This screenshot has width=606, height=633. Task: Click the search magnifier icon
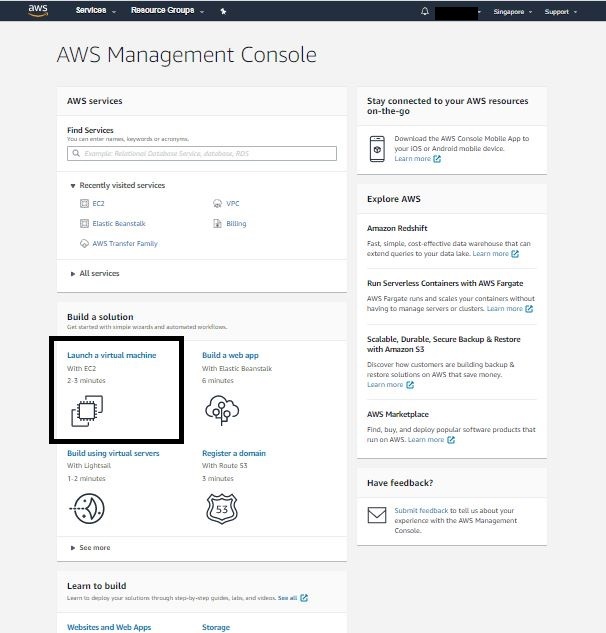click(76, 153)
